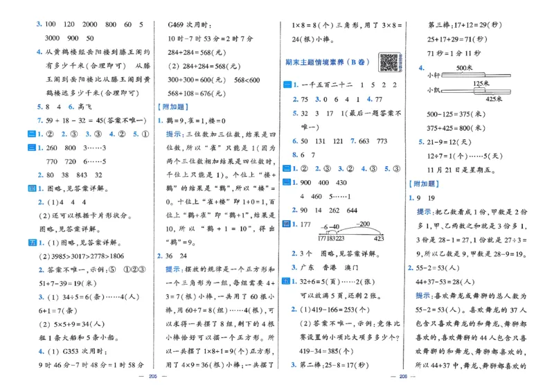Click the line 4 460 5……1
The height and width of the screenshot is (392, 554).
click(325, 196)
